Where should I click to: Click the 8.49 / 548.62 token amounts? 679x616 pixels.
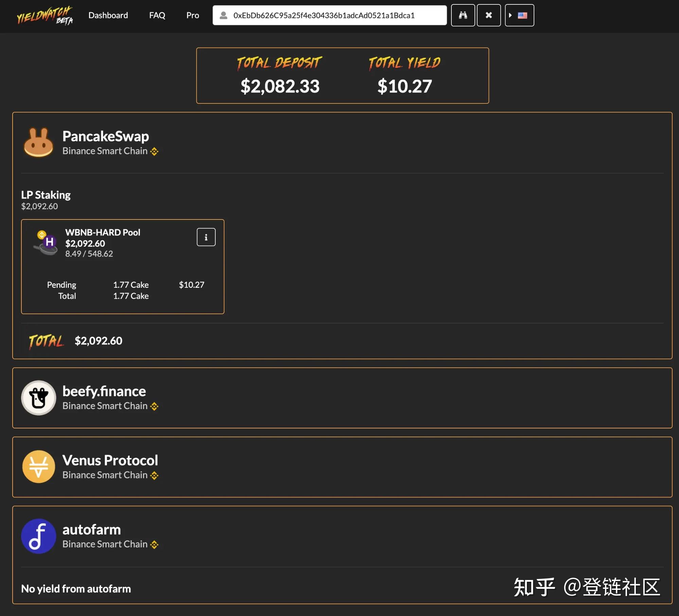tap(89, 254)
